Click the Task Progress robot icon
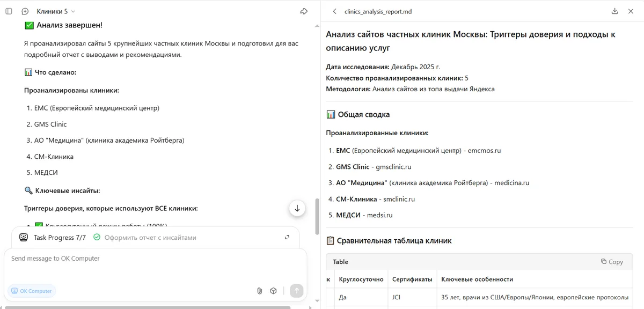The width and height of the screenshot is (644, 309). (24, 237)
